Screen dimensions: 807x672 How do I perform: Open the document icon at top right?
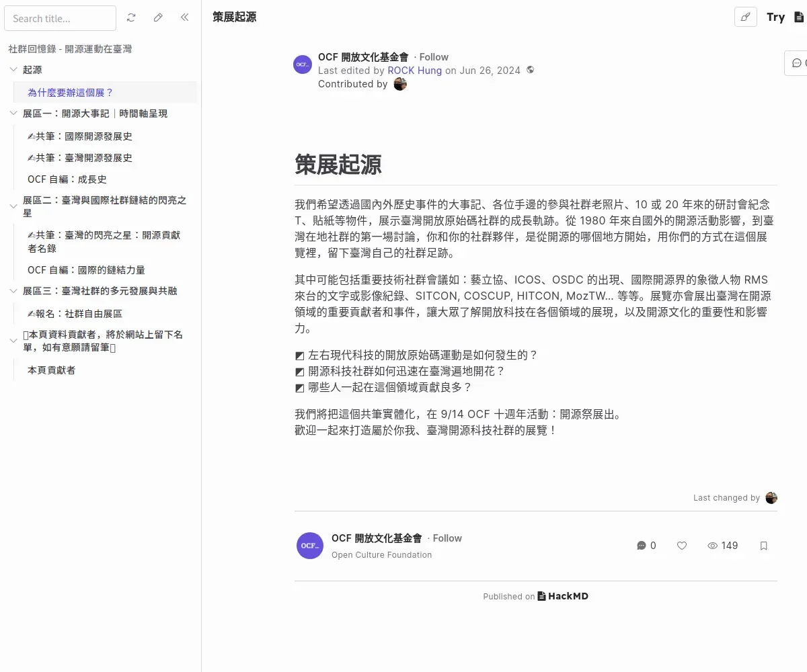(799, 17)
